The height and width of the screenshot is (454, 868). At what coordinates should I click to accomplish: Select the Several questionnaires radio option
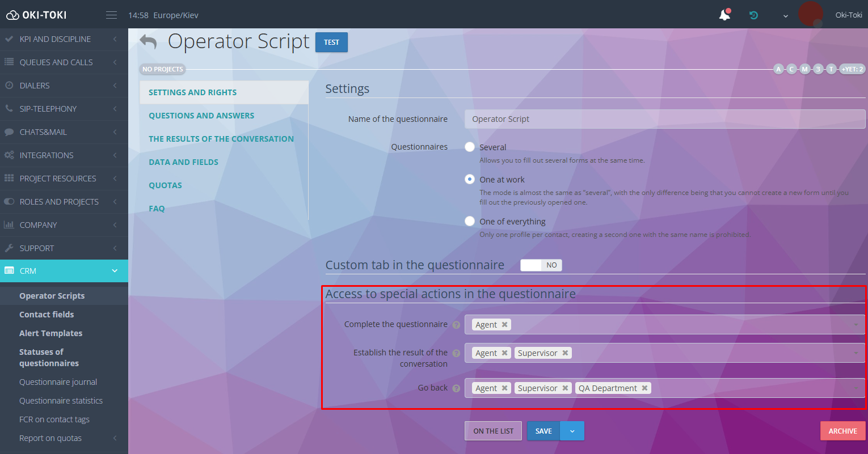[x=470, y=147]
